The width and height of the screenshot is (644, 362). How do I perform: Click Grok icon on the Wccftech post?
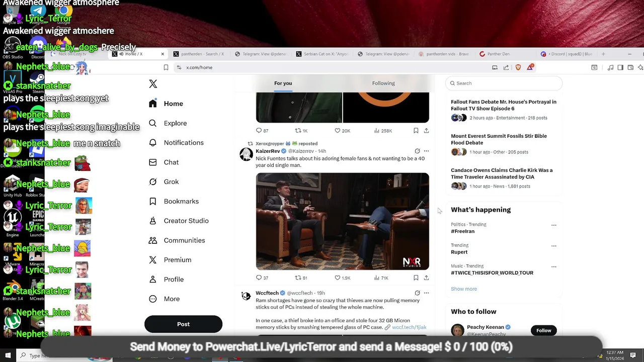click(417, 293)
